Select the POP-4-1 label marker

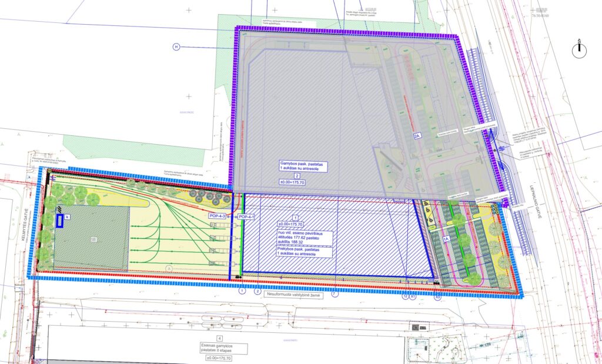click(x=246, y=218)
